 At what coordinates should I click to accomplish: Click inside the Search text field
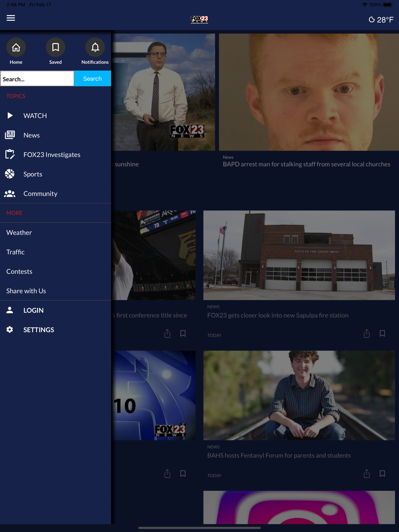coord(37,79)
